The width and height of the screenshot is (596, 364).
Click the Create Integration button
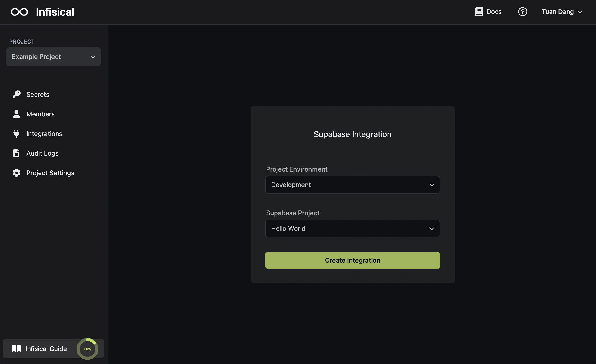point(352,260)
